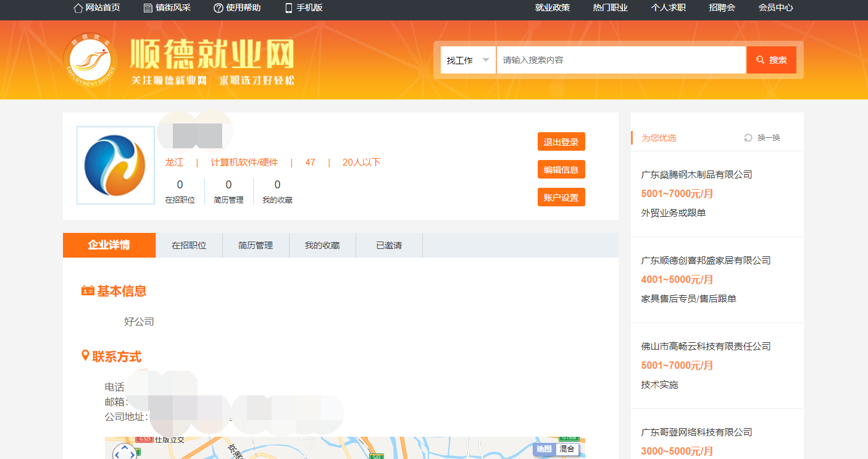Click the home icon beside 网站首页
The image size is (868, 459).
pyautogui.click(x=78, y=8)
